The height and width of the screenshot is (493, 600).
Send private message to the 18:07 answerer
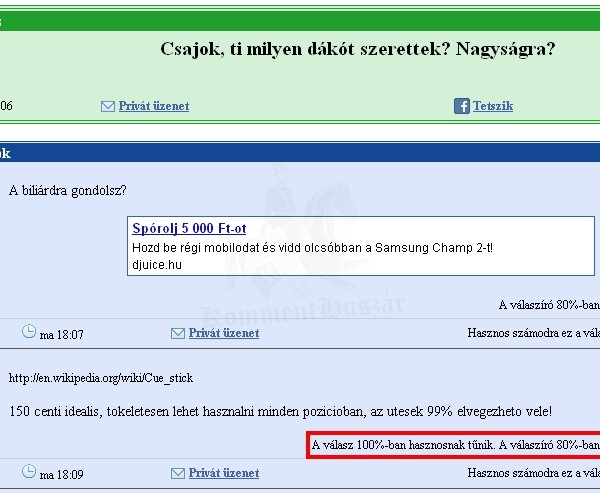pyautogui.click(x=223, y=333)
